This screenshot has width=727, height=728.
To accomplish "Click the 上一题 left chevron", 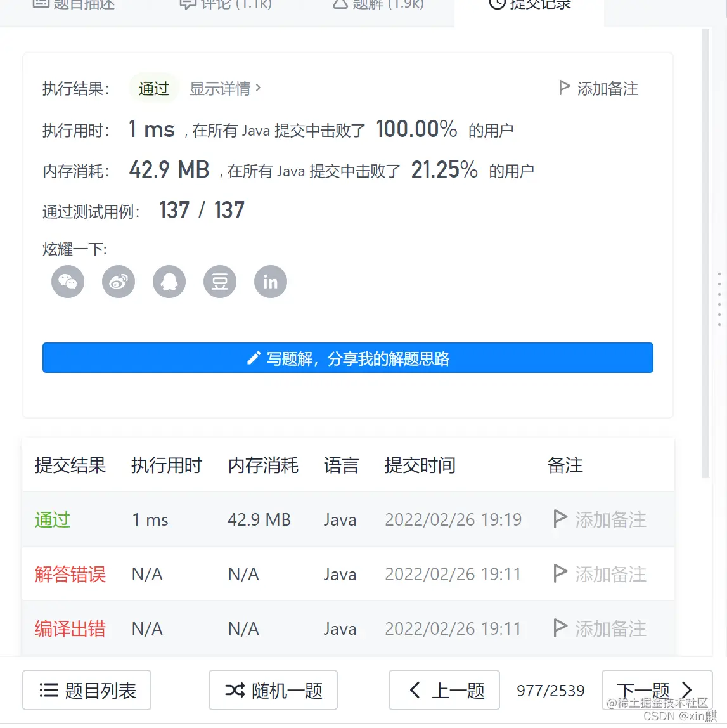I will (415, 690).
